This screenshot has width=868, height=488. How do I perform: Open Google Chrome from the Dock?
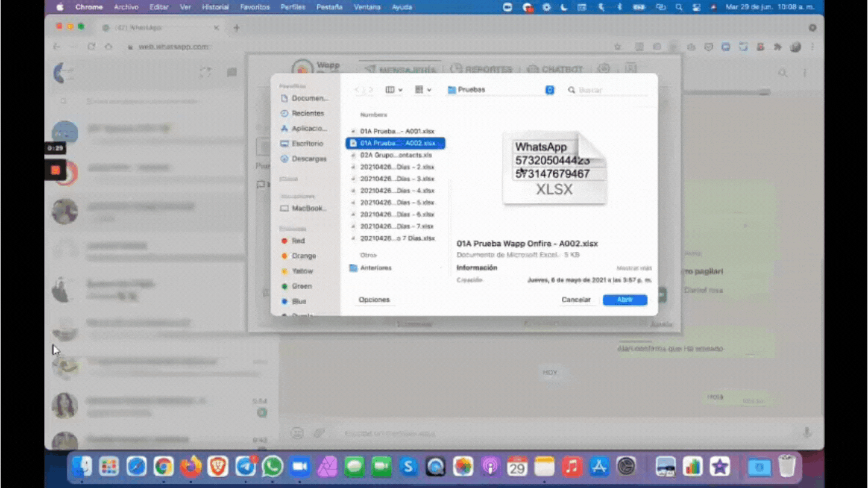pos(163,466)
